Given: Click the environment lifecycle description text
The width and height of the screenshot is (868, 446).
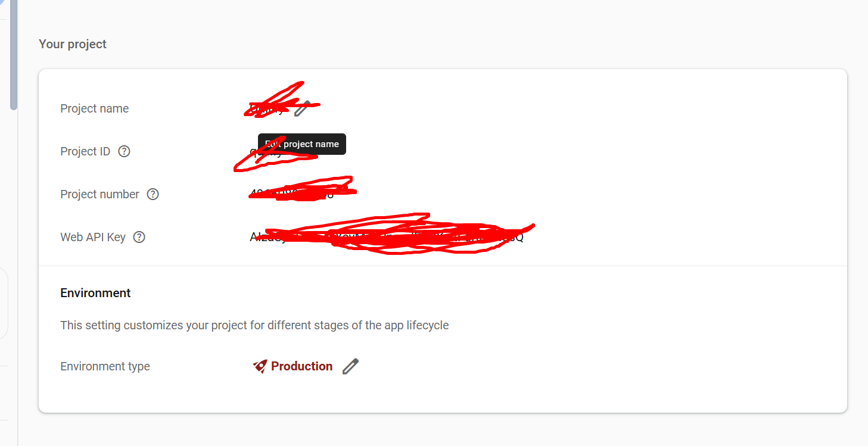Looking at the screenshot, I should [254, 325].
